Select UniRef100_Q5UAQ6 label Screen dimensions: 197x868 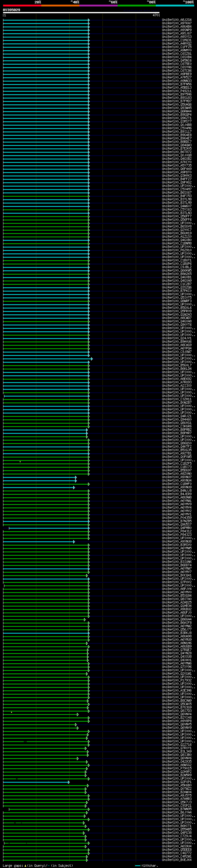pos(177,104)
